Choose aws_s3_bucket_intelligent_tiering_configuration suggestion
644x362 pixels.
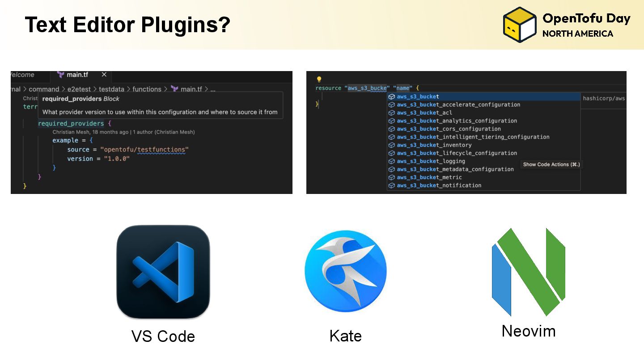coord(484,137)
